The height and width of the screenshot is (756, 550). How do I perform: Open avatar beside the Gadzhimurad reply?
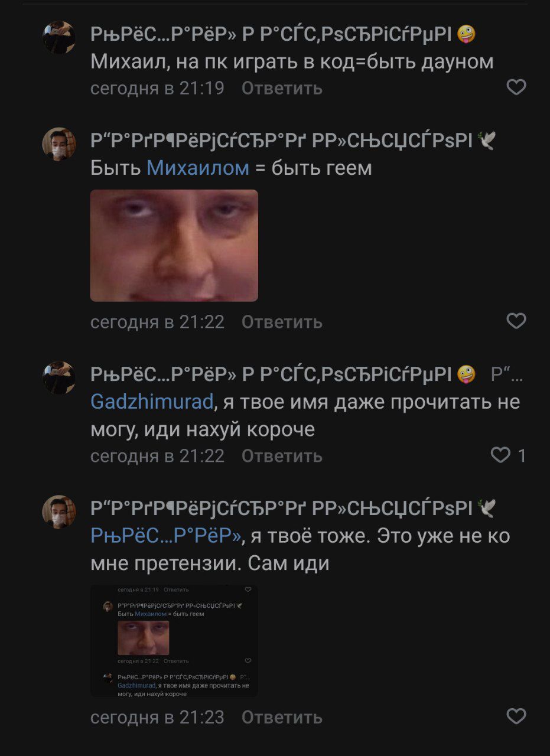pos(59,378)
